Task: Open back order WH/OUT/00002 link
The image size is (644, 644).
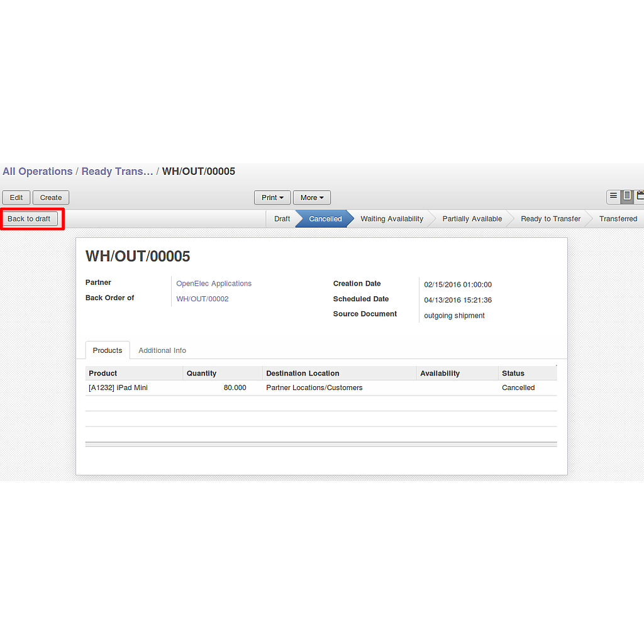Action: [x=203, y=299]
